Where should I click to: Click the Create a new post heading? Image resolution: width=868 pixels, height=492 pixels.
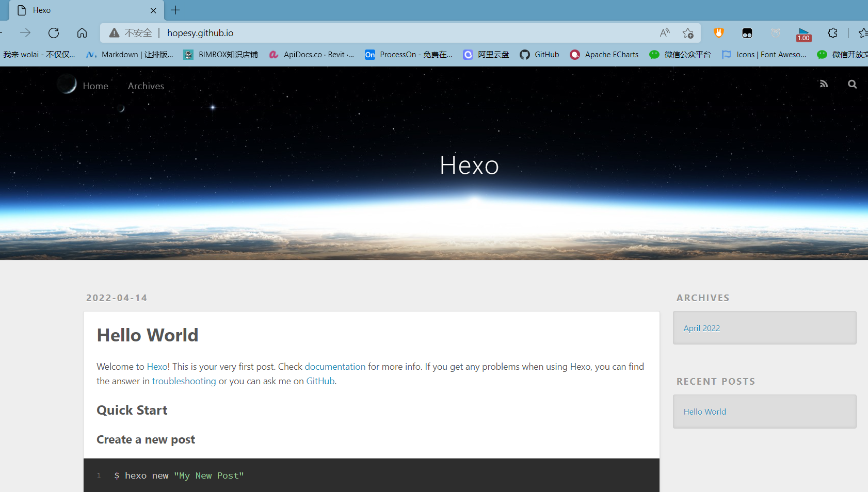coord(146,440)
